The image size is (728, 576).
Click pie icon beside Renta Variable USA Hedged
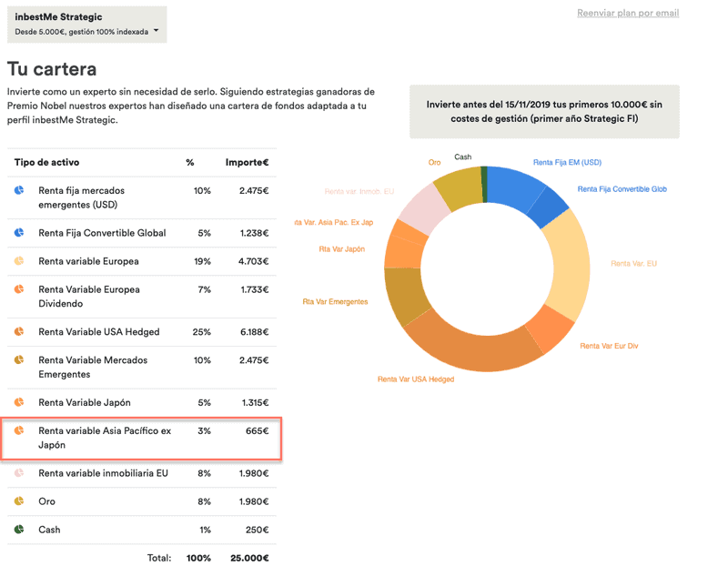pos(19,331)
